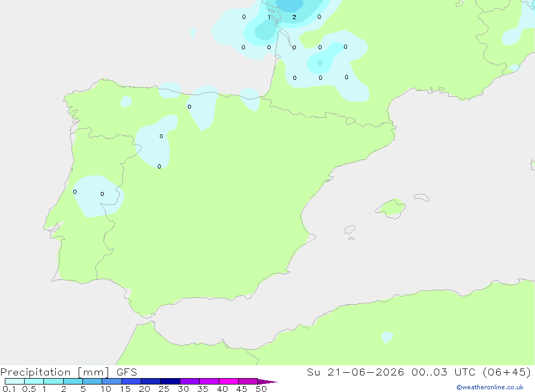Click the 35–40 mm legend color swatch
This screenshot has height=392, width=535.
(x=209, y=381)
